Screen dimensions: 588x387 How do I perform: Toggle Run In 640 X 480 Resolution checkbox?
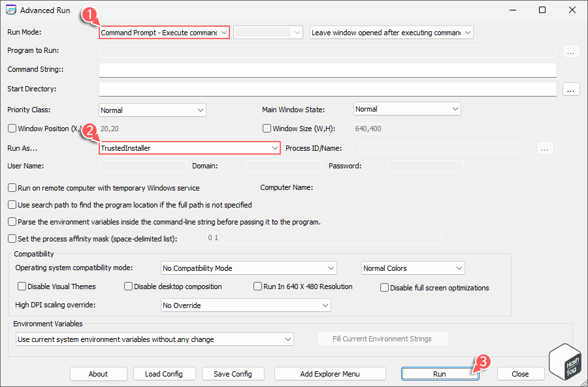257,286
